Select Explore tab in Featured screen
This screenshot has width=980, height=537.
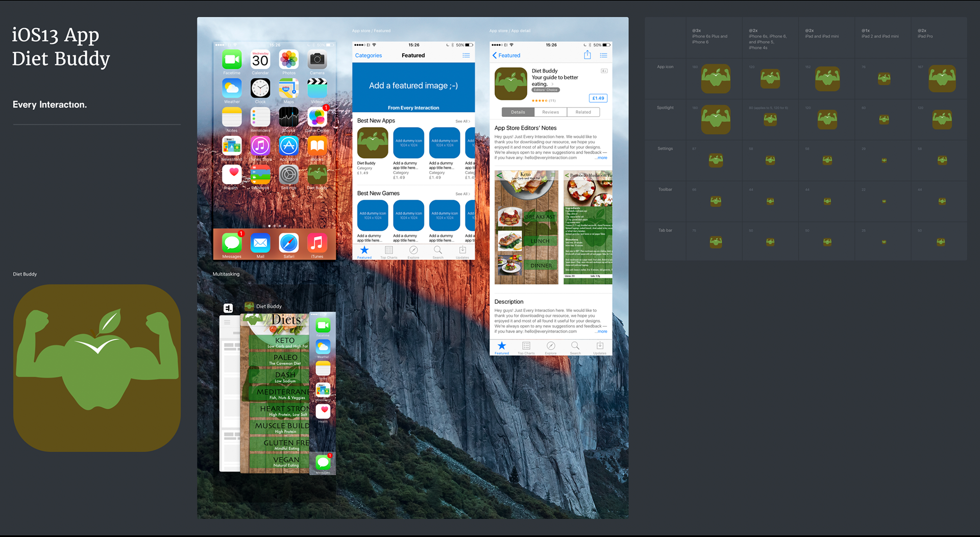(413, 252)
